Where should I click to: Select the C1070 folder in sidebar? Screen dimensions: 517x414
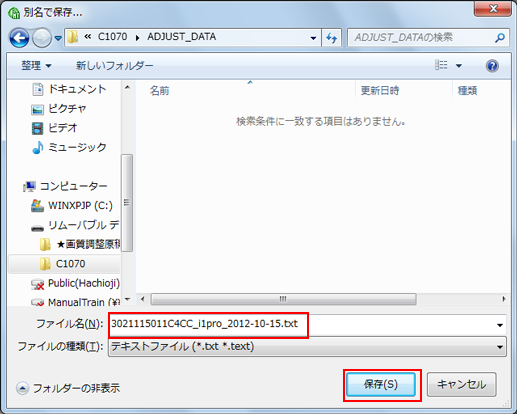[63, 264]
